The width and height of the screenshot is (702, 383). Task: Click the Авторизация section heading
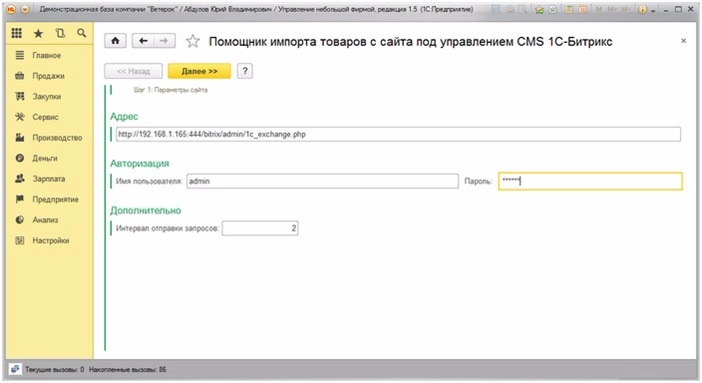140,164
